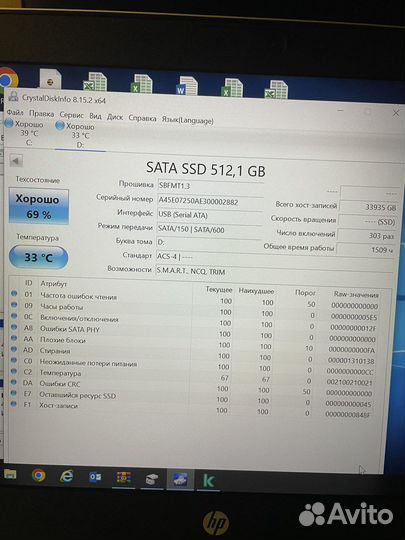Click the status dot for attribute 0C
The width and height of the screenshot is (405, 540).
[x=14, y=316]
